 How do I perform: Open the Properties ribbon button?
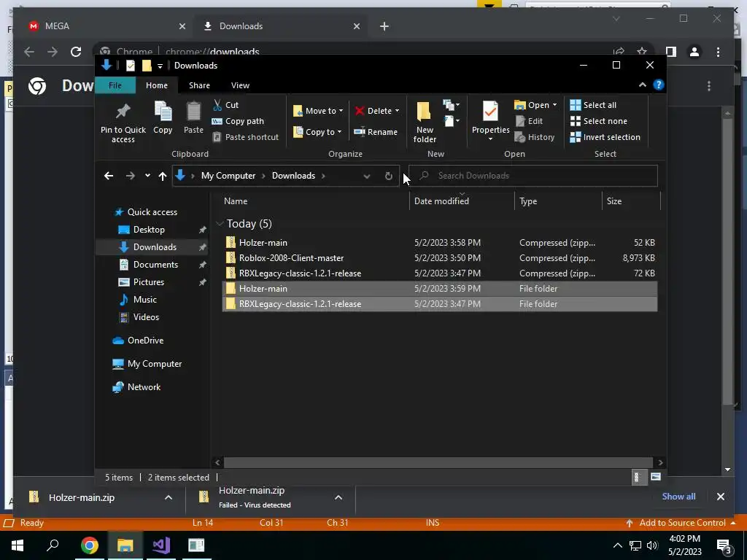click(x=490, y=120)
